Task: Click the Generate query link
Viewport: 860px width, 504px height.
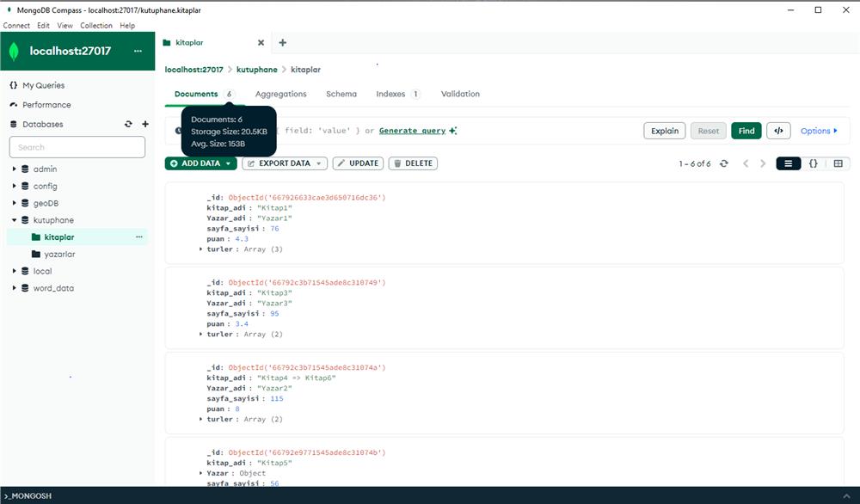Action: click(x=413, y=131)
